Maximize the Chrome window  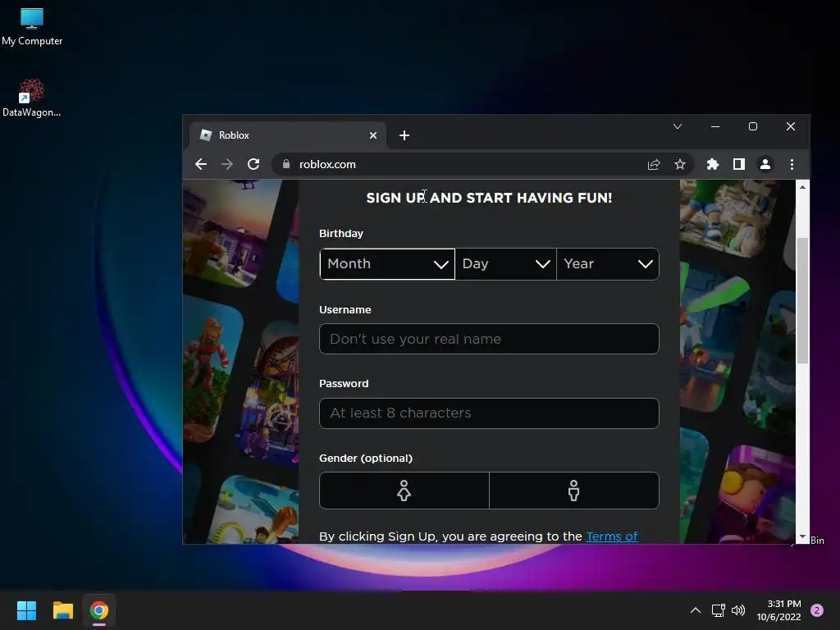pyautogui.click(x=753, y=126)
